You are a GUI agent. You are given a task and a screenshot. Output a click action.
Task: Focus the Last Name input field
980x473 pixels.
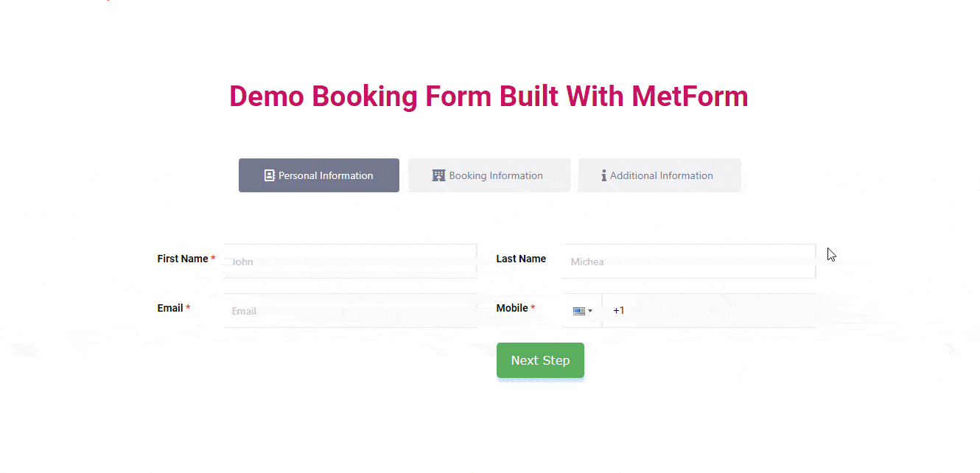click(689, 262)
